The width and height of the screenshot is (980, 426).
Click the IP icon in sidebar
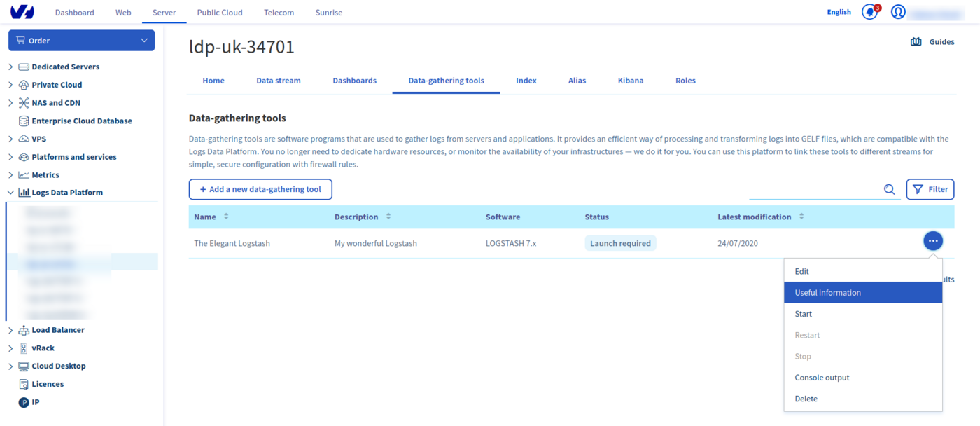[x=24, y=402]
